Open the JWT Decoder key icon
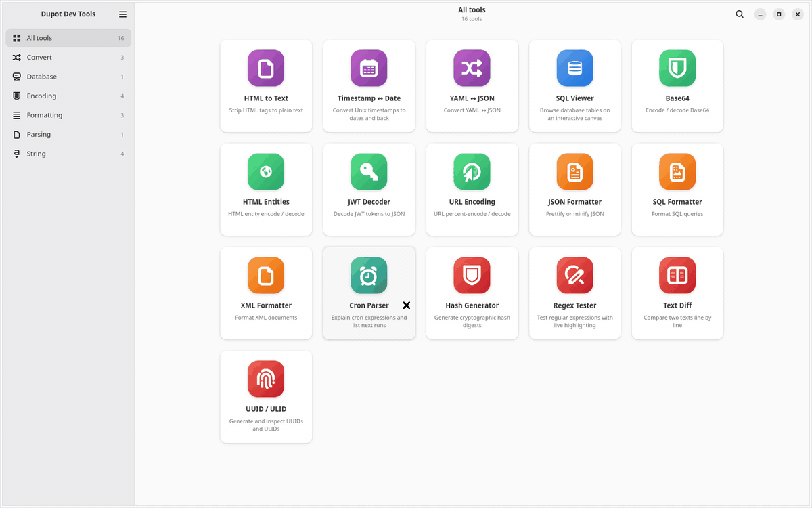Image resolution: width=812 pixels, height=508 pixels. point(369,171)
